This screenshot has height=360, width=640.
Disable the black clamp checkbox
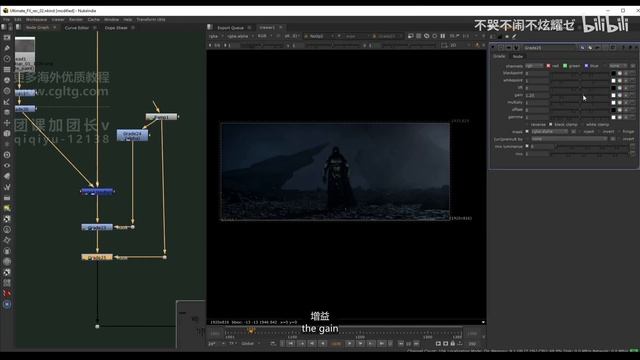(x=551, y=124)
